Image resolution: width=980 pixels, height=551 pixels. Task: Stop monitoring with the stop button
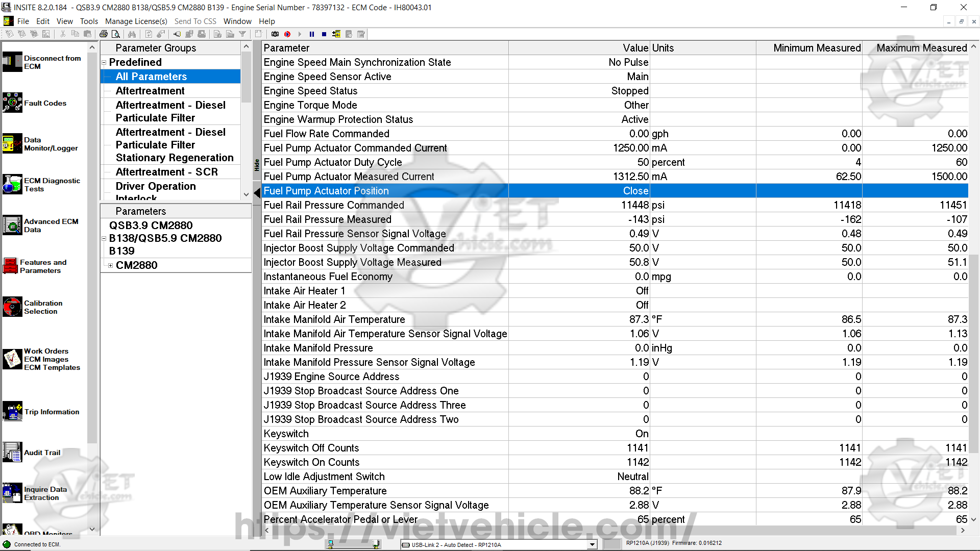tap(324, 34)
